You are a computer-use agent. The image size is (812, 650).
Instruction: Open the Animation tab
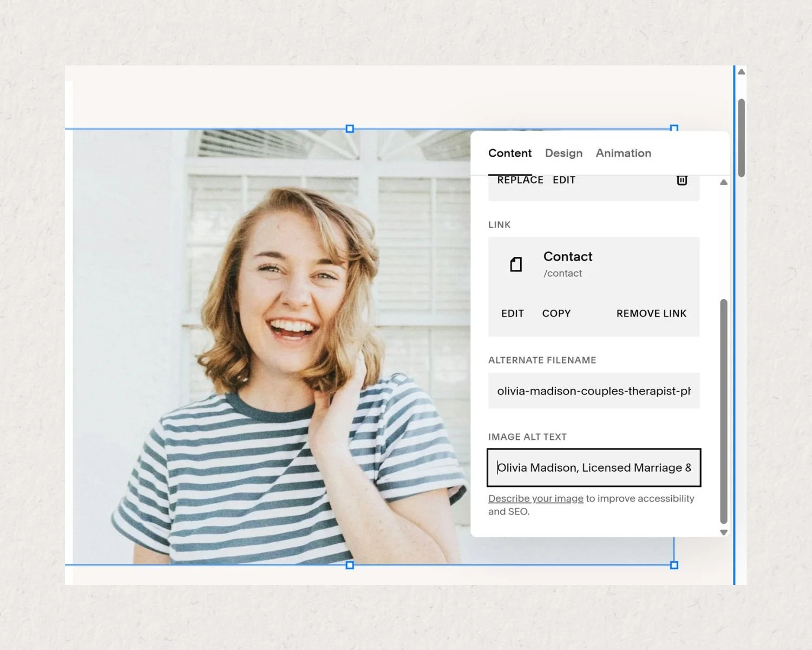623,153
